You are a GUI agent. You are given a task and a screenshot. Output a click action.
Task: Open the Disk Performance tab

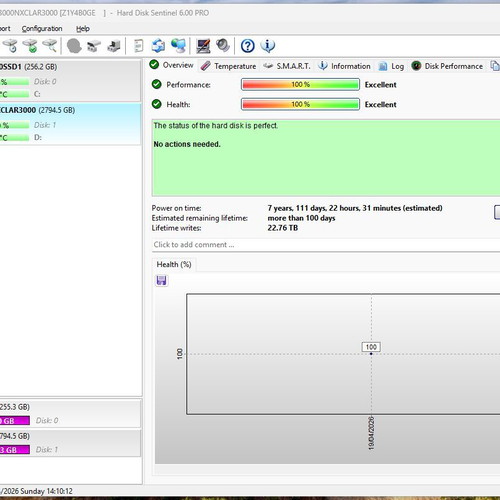[447, 66]
